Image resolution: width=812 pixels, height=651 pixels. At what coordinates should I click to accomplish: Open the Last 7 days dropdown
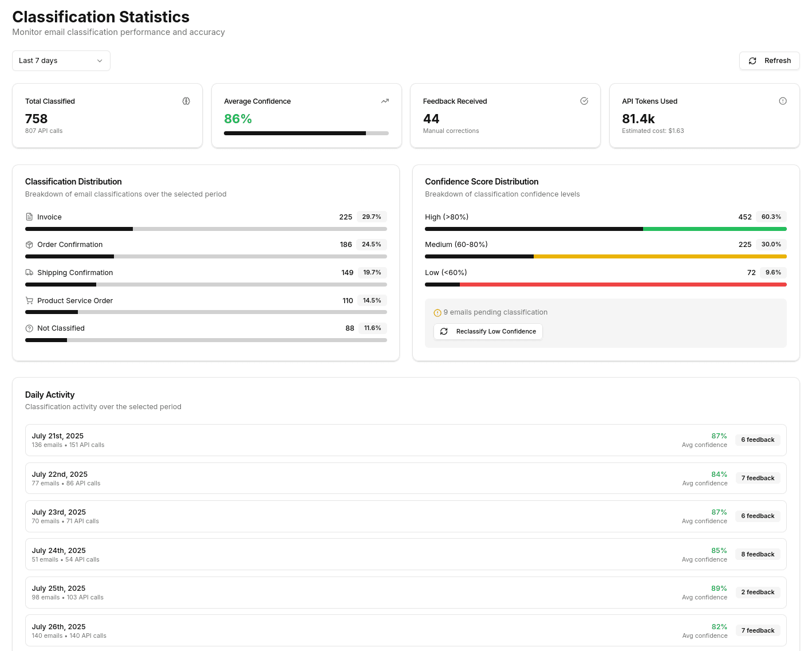coord(61,61)
